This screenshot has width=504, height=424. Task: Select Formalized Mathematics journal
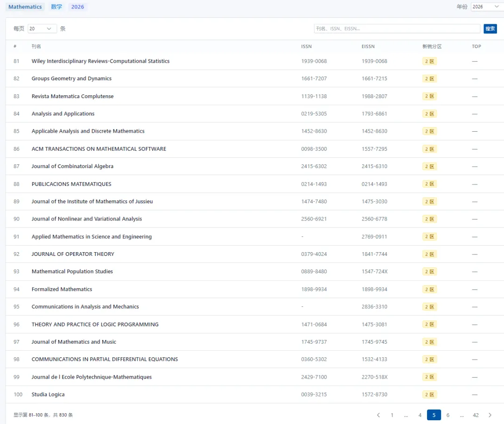coord(62,289)
